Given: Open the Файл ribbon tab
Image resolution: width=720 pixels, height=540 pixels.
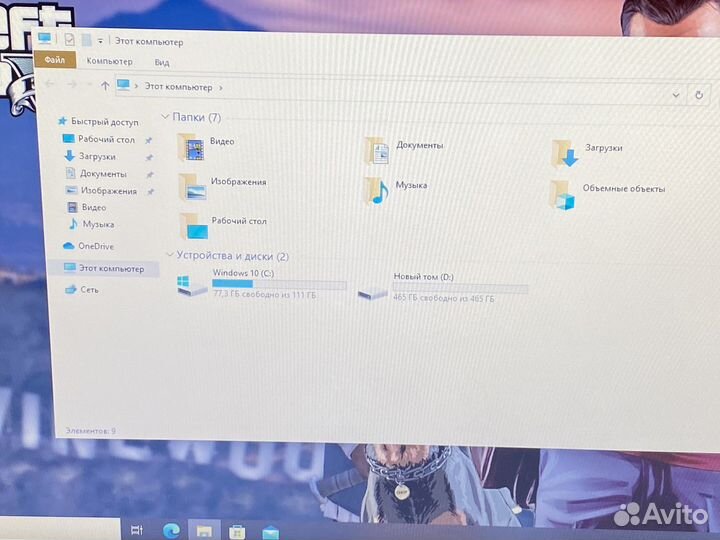Looking at the screenshot, I should pyautogui.click(x=55, y=60).
